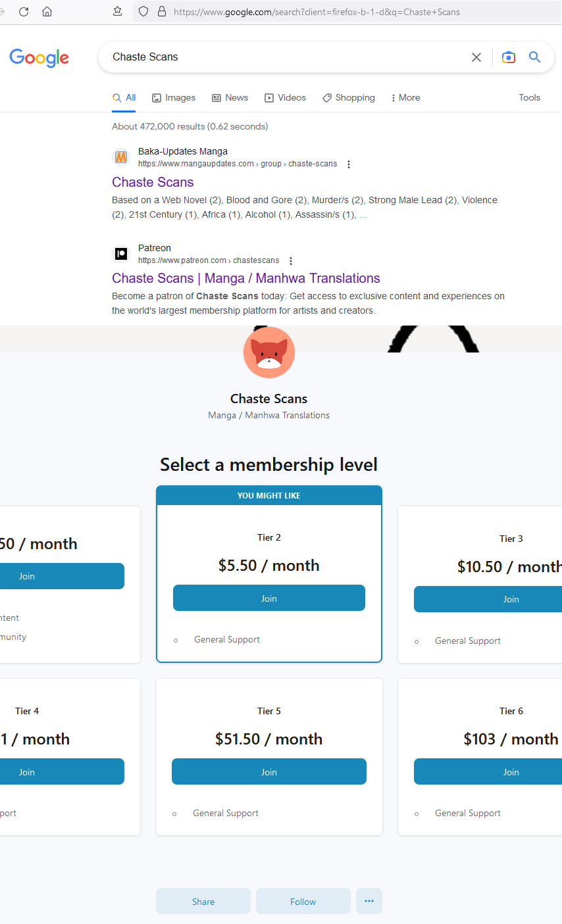Open the Videos results tab
Screen dimensions: 562x924
tap(285, 98)
